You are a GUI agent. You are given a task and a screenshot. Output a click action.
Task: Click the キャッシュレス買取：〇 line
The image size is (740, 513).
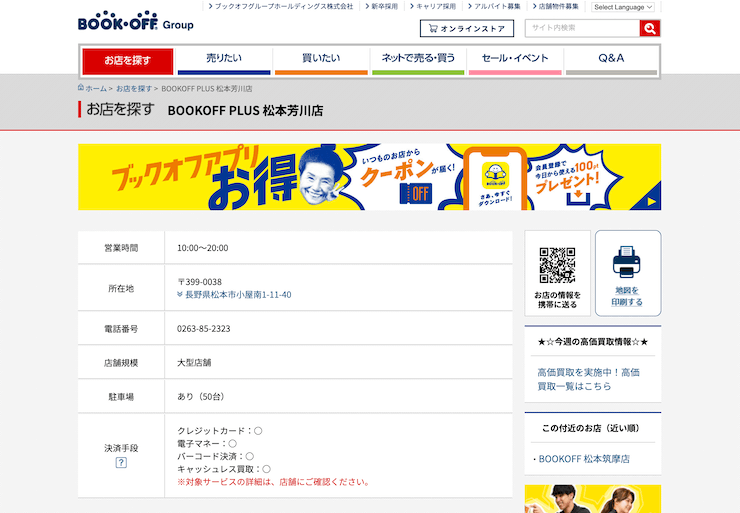(224, 469)
